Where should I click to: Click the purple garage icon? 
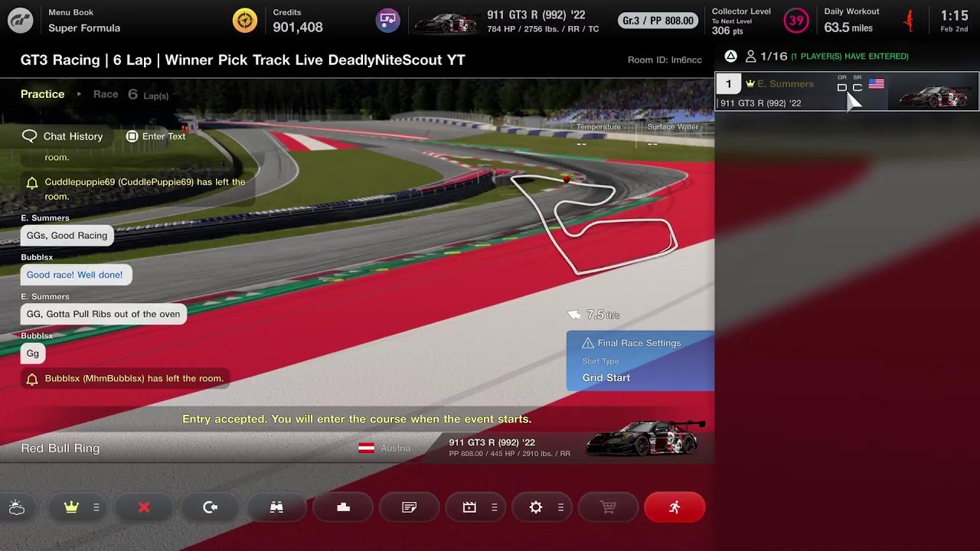(x=388, y=20)
